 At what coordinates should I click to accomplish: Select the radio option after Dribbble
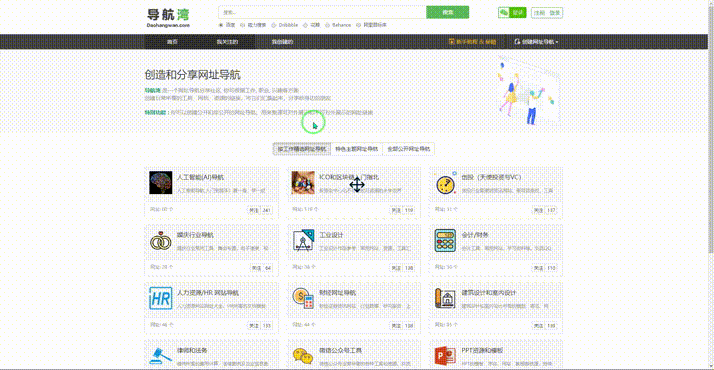[305, 25]
